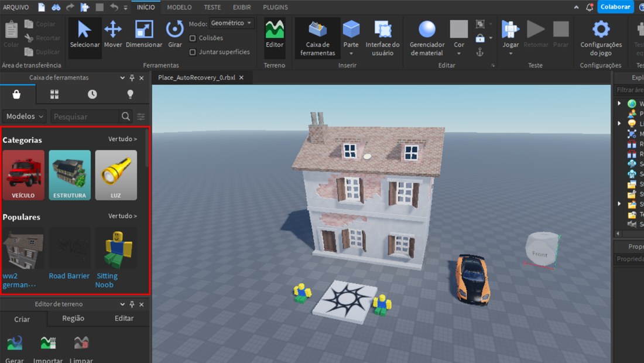This screenshot has height=363, width=644.
Task: Click the redo arrow icon
Action: pyautogui.click(x=70, y=7)
